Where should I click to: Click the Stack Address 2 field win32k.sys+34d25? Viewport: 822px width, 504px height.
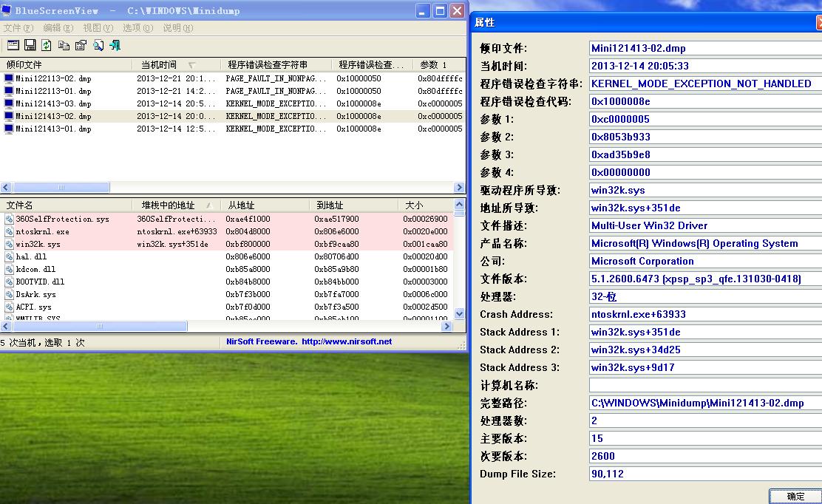click(705, 350)
